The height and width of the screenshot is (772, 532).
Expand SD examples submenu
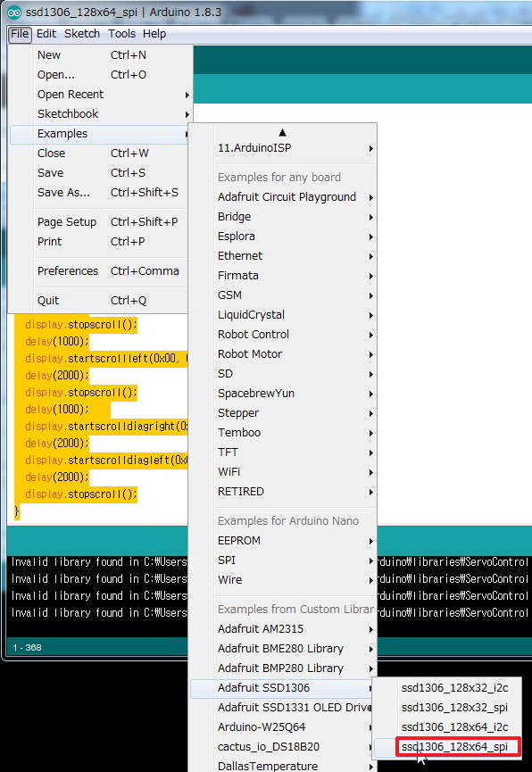[x=283, y=374]
